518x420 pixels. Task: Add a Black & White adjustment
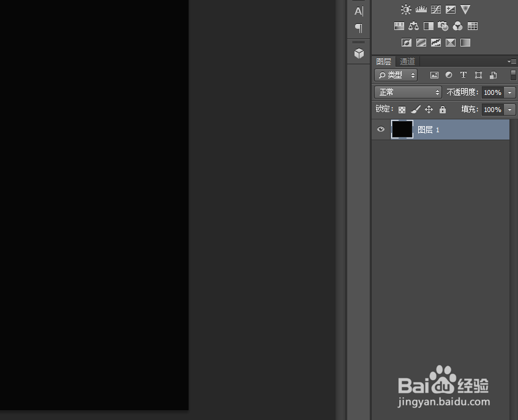pyautogui.click(x=429, y=26)
